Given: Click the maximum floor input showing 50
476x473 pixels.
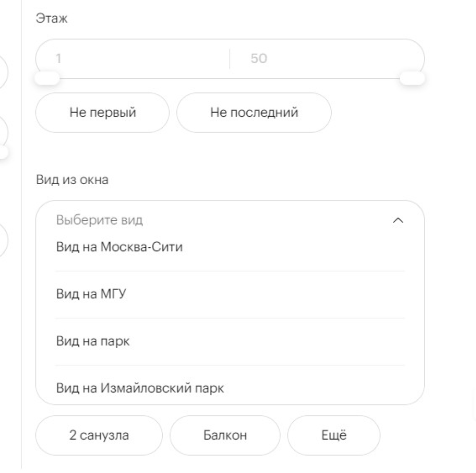Looking at the screenshot, I should tap(327, 59).
